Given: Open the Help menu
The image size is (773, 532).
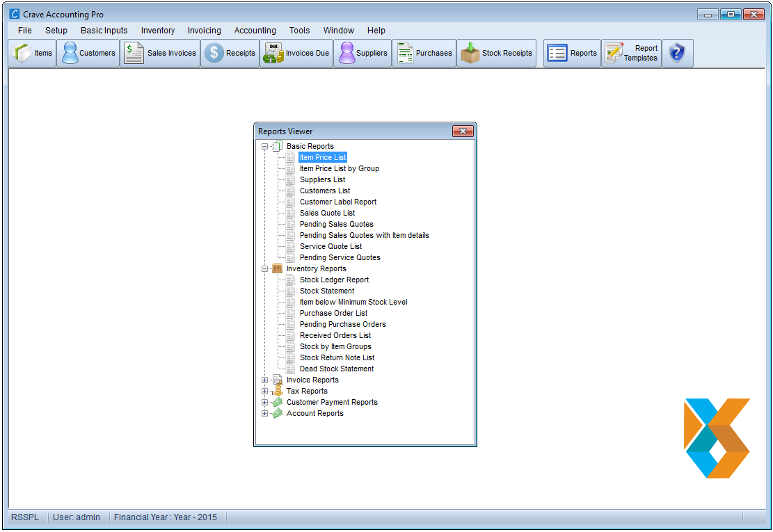Looking at the screenshot, I should click(x=376, y=31).
